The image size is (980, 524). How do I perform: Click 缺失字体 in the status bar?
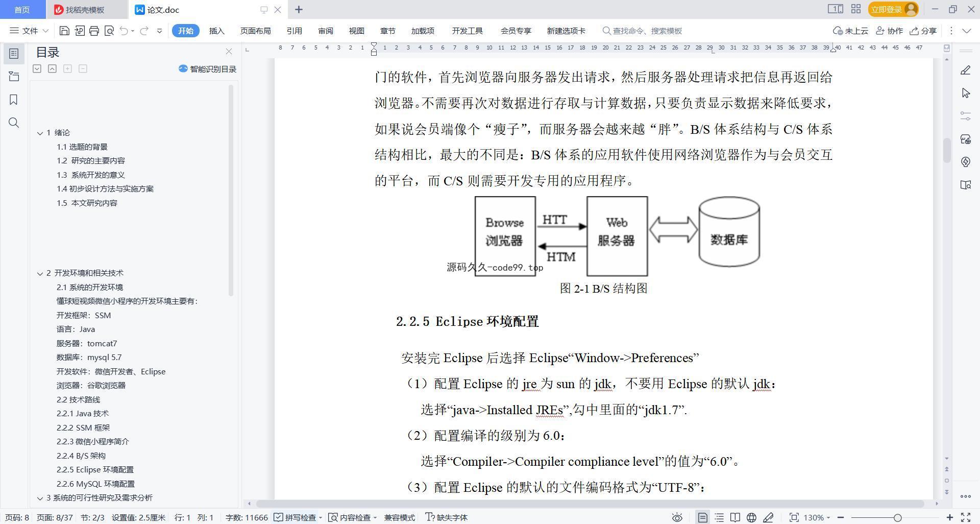446,517
